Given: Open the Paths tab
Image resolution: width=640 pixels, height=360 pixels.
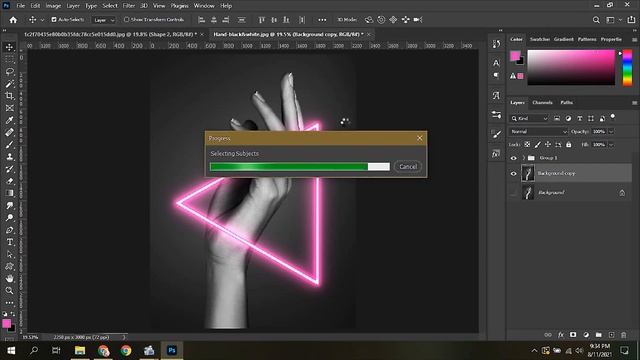Looking at the screenshot, I should click(567, 103).
